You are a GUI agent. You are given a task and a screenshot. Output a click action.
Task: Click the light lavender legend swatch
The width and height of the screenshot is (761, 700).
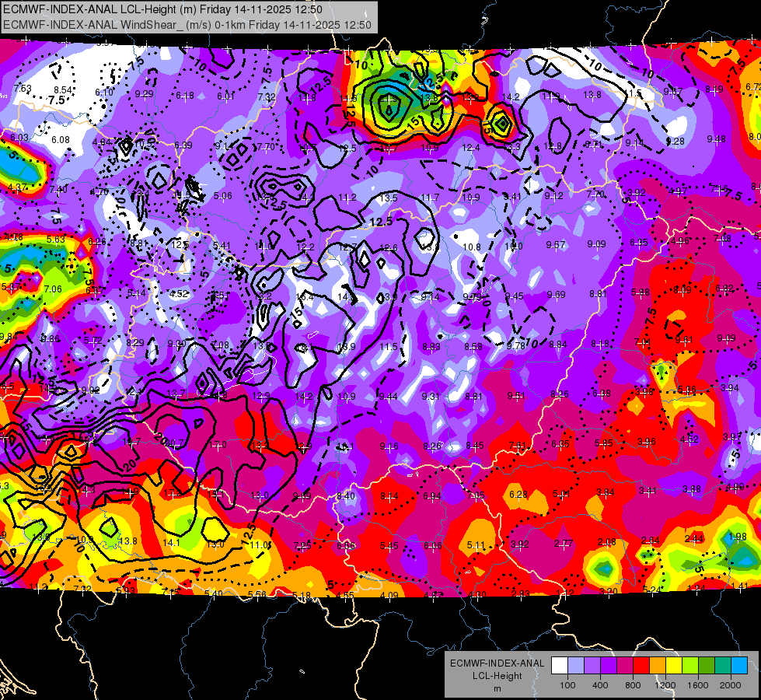pos(576,666)
